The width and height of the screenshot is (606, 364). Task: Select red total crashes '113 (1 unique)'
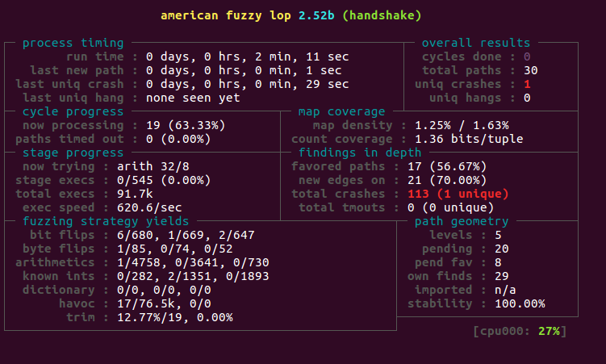458,194
